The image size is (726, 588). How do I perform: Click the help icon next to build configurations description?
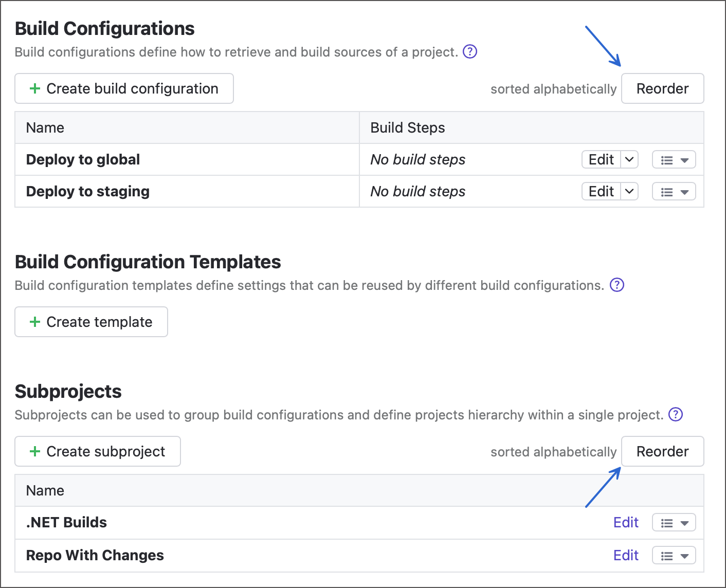pos(469,51)
